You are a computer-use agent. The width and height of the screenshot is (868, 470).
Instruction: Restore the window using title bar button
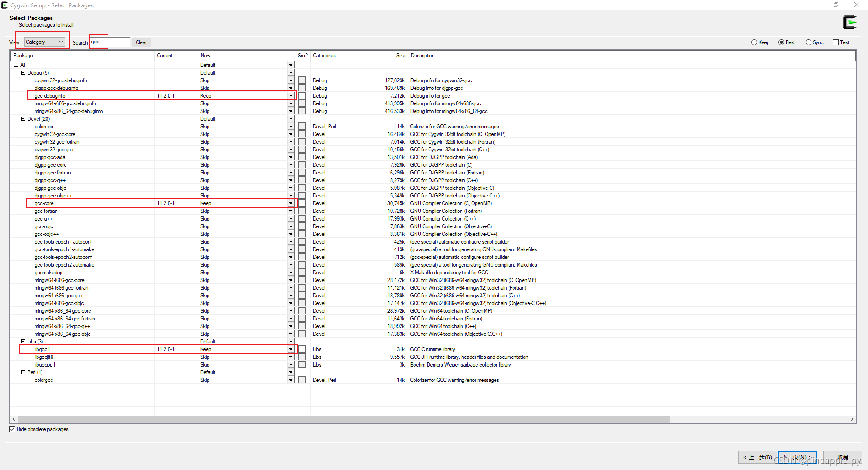[836, 5]
